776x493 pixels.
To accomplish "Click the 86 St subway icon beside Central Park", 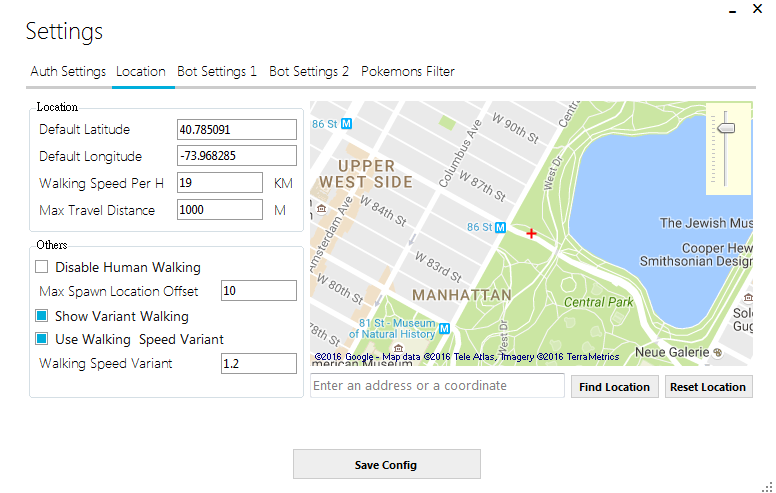I will 501,228.
